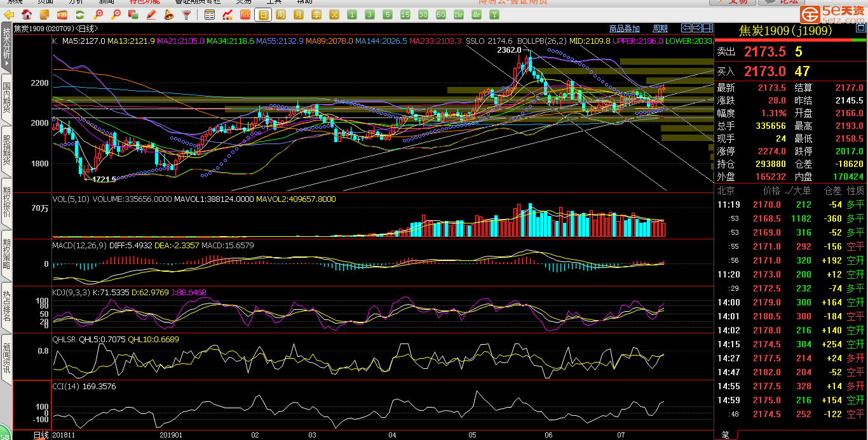Navigate to next contract right-arrow icon

click(697, 28)
